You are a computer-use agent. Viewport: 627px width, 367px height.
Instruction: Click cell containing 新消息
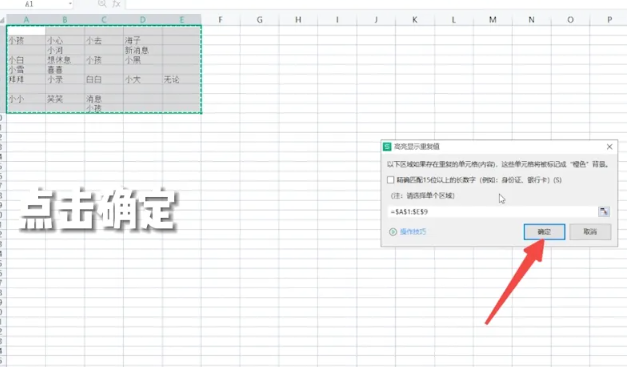(143, 50)
